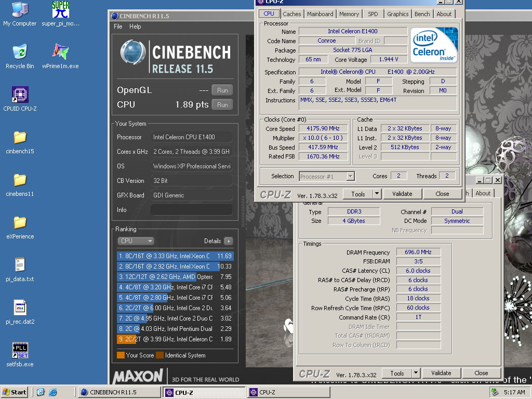The image size is (532, 399).
Task: Switch to the Bench tab
Action: tap(422, 14)
